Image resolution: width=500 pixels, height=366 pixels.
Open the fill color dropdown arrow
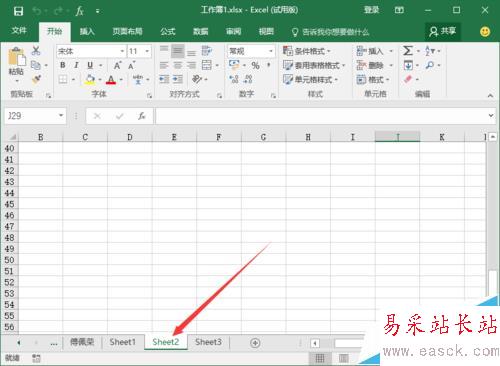coord(100,80)
